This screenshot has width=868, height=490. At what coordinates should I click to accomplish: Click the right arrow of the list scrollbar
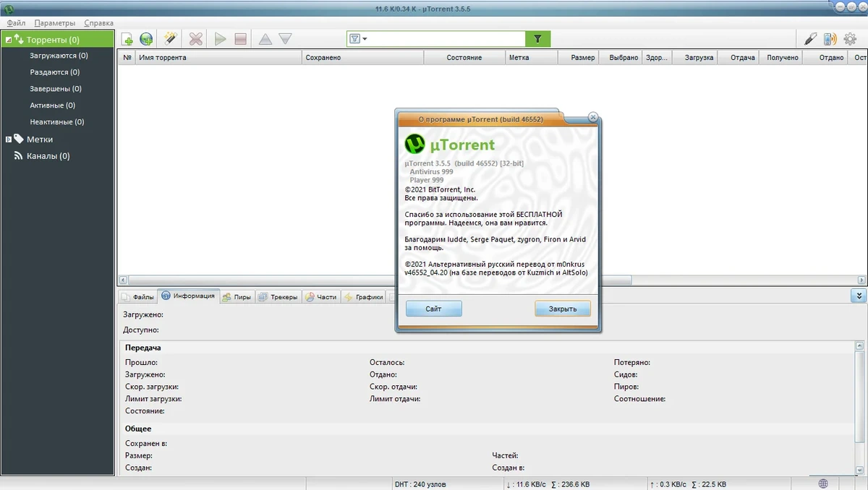click(x=861, y=280)
